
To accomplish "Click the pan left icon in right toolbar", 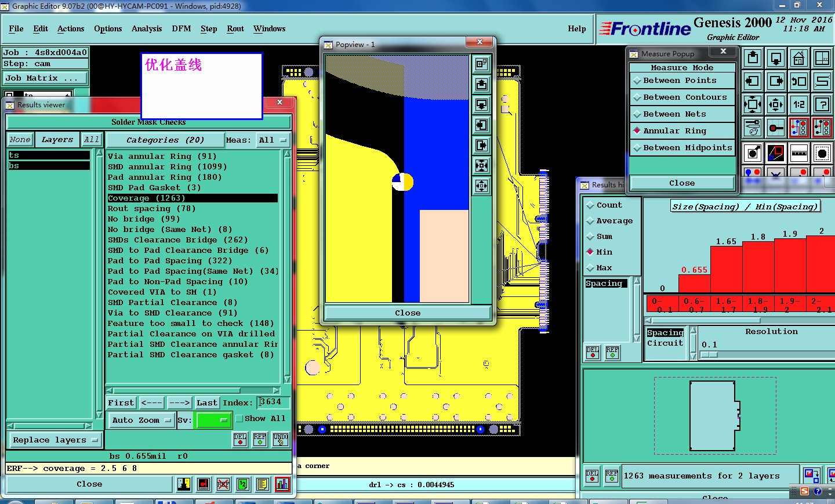I will (x=753, y=81).
